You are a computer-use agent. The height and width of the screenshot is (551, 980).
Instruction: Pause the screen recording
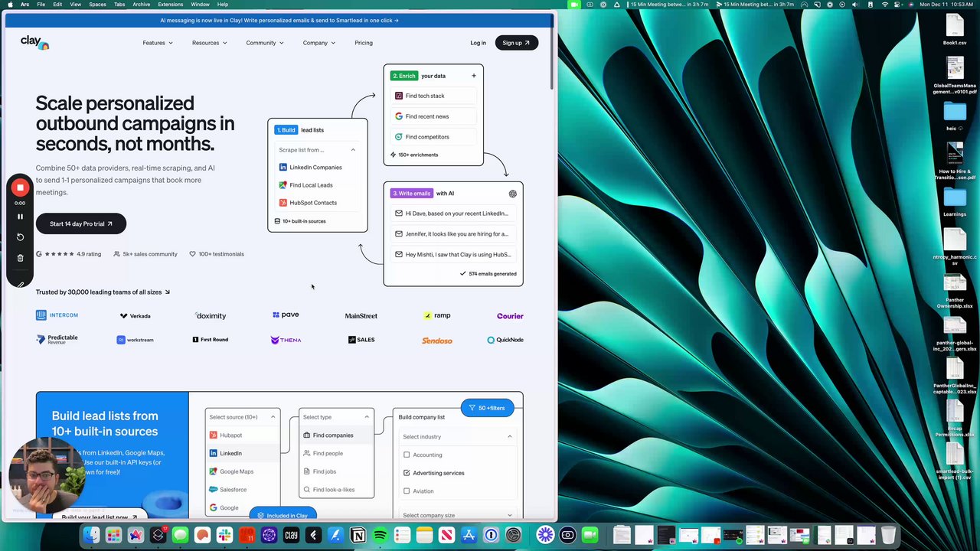coord(20,217)
